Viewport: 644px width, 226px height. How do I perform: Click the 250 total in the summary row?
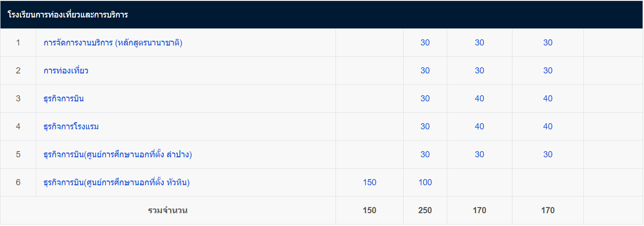pyautogui.click(x=425, y=210)
